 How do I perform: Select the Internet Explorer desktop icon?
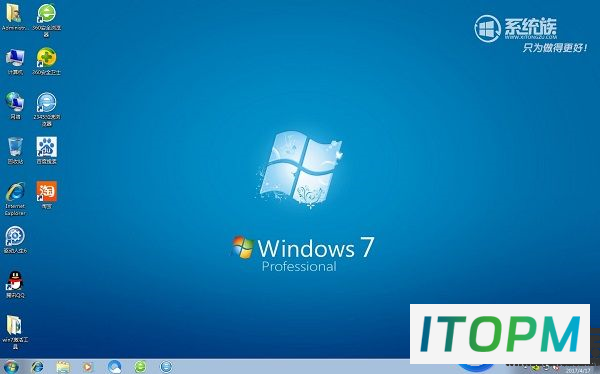[15, 198]
